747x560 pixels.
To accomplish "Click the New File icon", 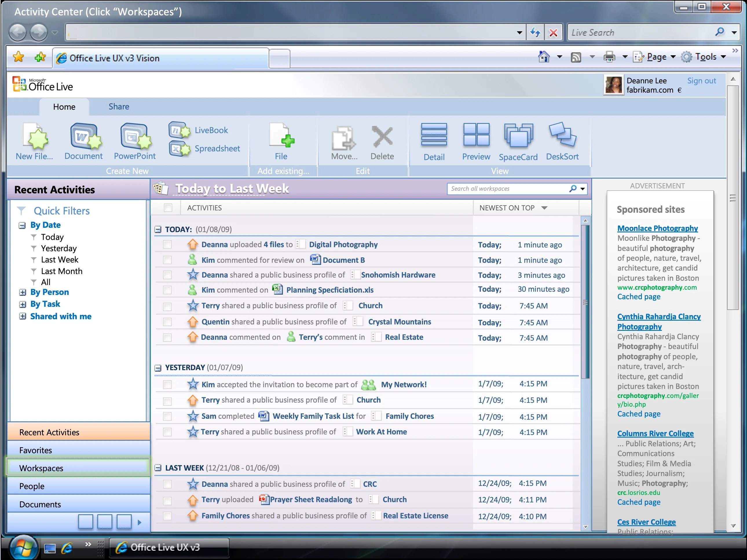I will pos(35,137).
